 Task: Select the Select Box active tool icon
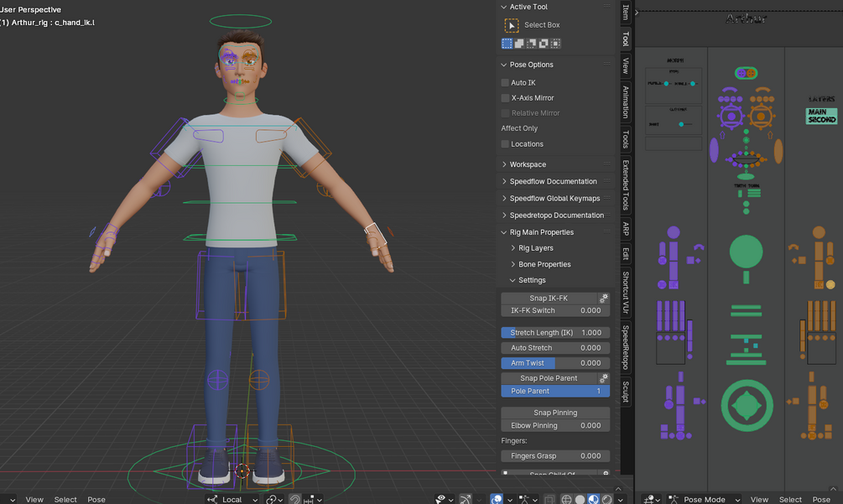point(512,25)
